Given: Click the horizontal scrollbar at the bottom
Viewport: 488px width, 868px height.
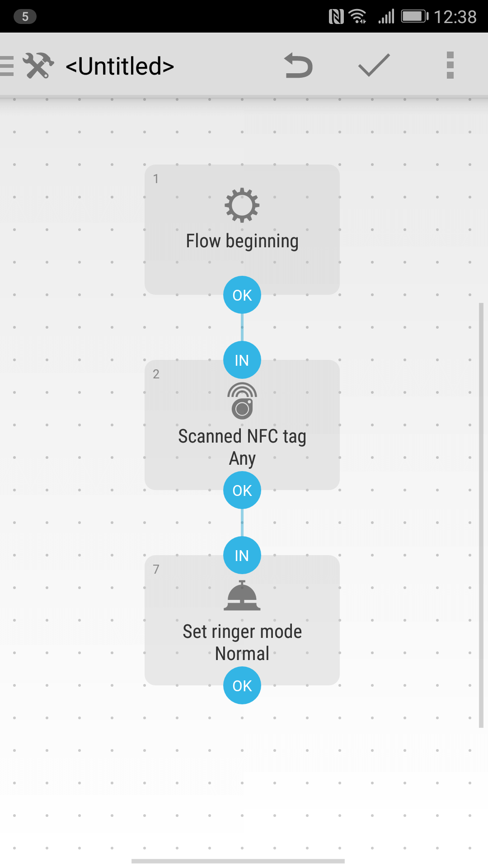Looking at the screenshot, I should (238, 861).
